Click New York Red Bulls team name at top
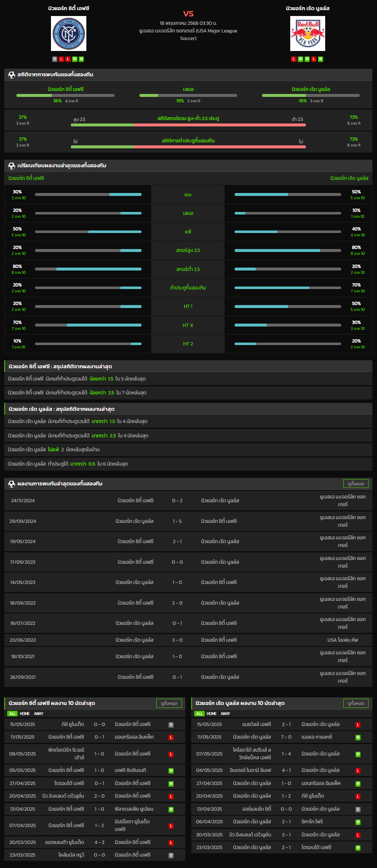 click(x=308, y=8)
